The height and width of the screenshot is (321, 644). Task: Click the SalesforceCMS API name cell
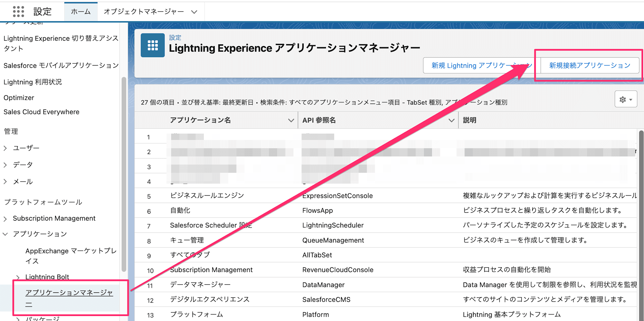326,299
